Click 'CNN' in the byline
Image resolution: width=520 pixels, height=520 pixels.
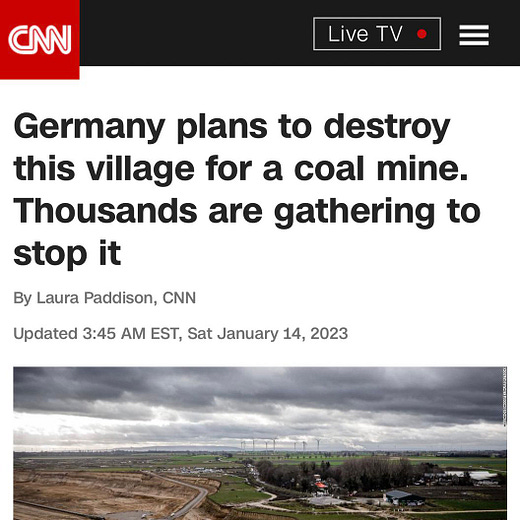coord(179,298)
